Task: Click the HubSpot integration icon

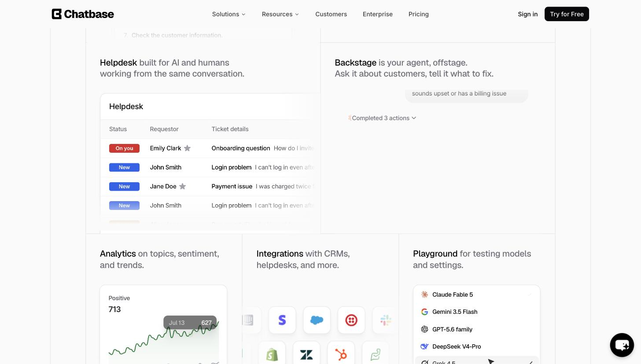Action: click(341, 354)
